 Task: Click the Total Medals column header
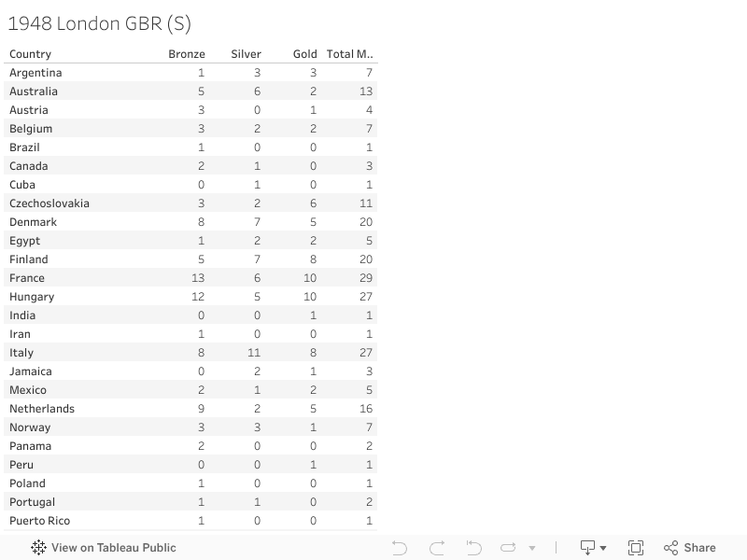click(x=350, y=54)
